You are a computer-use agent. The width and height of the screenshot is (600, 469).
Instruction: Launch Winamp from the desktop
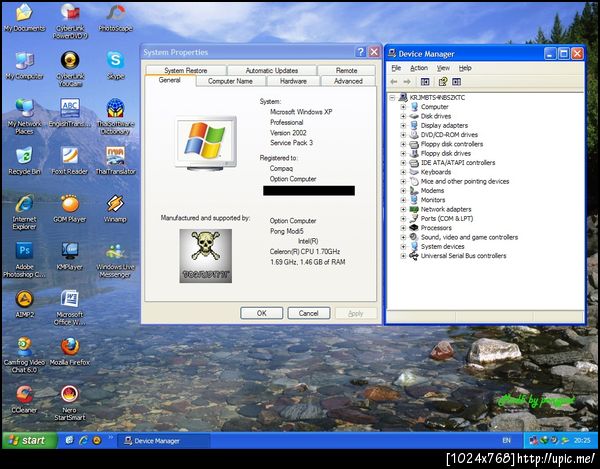tap(116, 208)
